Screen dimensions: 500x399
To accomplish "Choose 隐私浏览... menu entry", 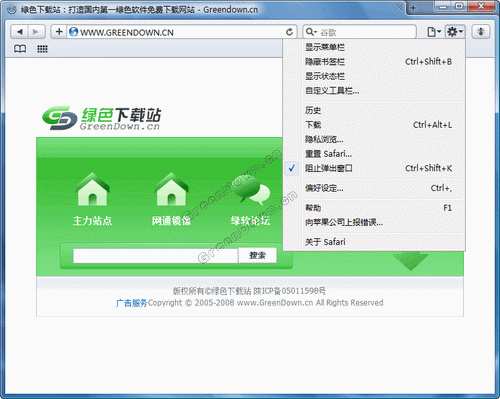I will click(x=374, y=139).
